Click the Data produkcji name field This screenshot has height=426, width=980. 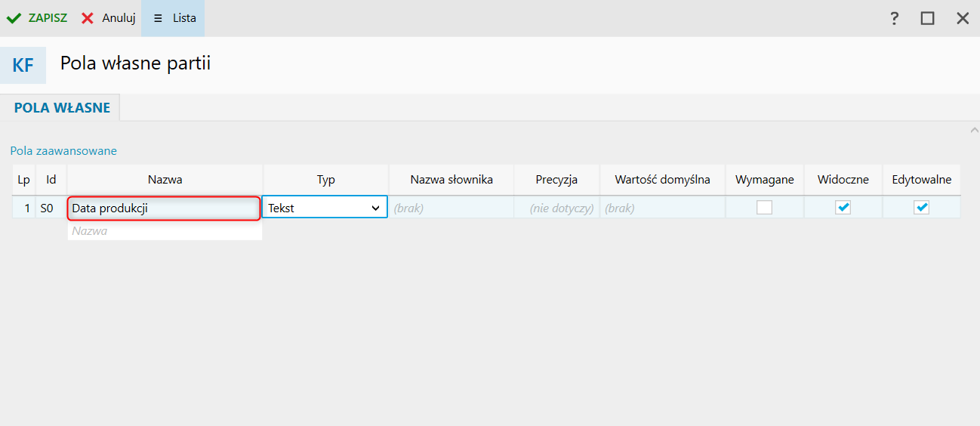pyautogui.click(x=164, y=208)
